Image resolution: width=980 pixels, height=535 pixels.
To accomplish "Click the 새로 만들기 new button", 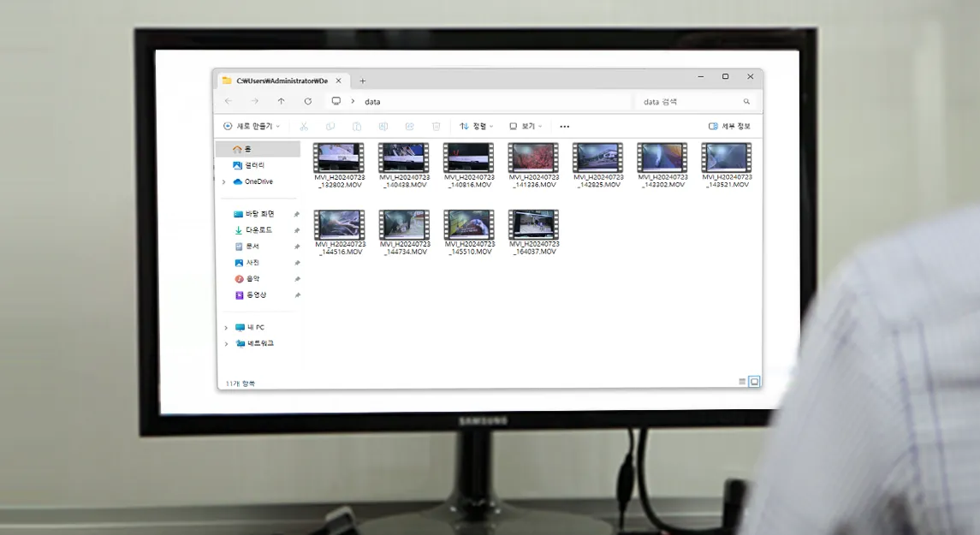I will (x=252, y=127).
